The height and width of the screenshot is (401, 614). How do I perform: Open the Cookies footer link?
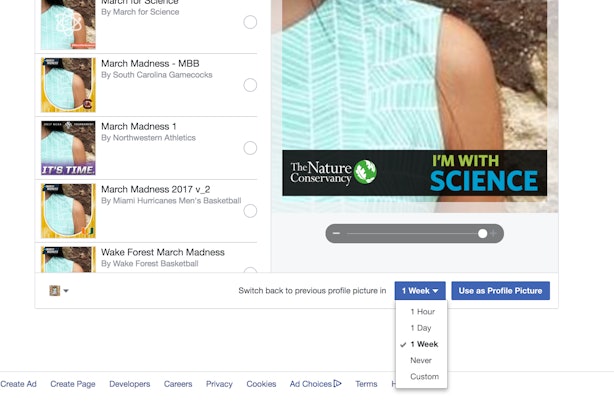pos(261,384)
